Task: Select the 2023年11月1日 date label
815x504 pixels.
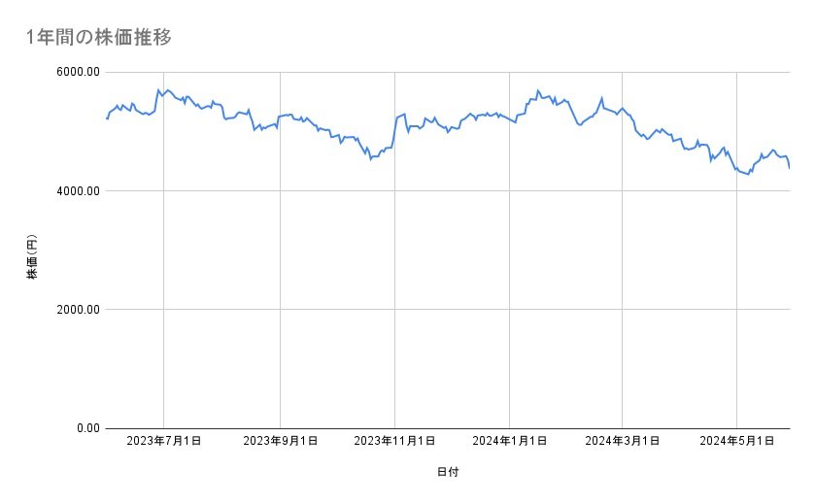Action: coord(394,441)
